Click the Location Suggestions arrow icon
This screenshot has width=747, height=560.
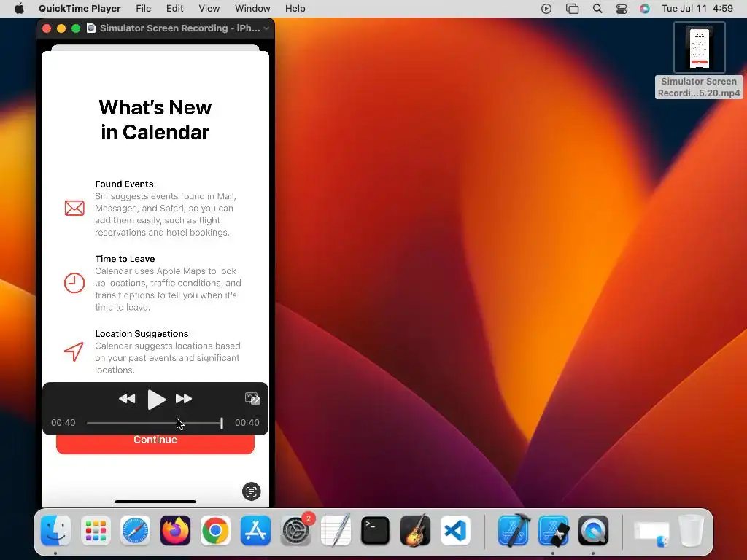[74, 351]
